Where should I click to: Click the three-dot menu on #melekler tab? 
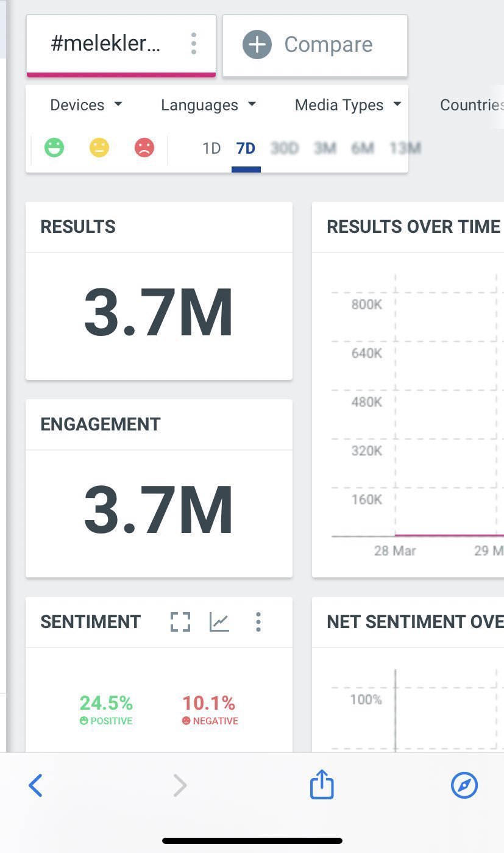pos(194,44)
